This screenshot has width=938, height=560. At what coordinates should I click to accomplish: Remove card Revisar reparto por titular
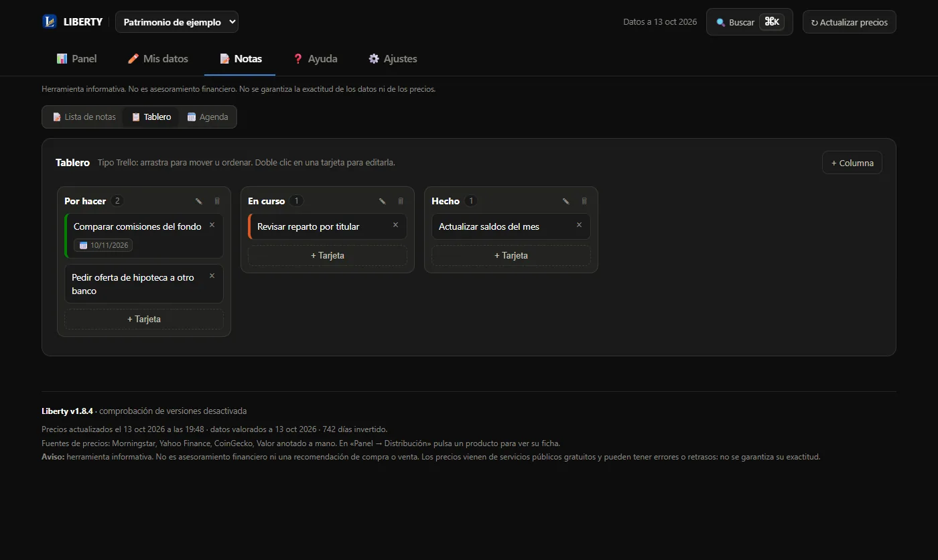(395, 225)
